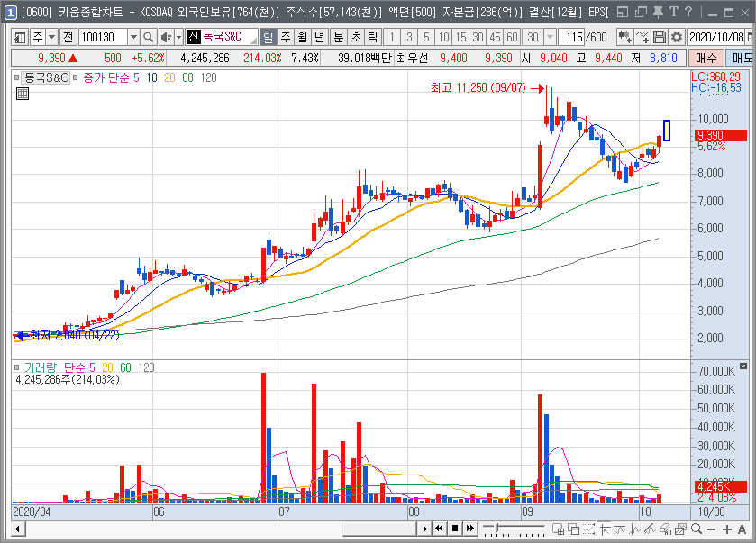Select the yearly (년) chart period
The image size is (756, 543).
point(319,37)
